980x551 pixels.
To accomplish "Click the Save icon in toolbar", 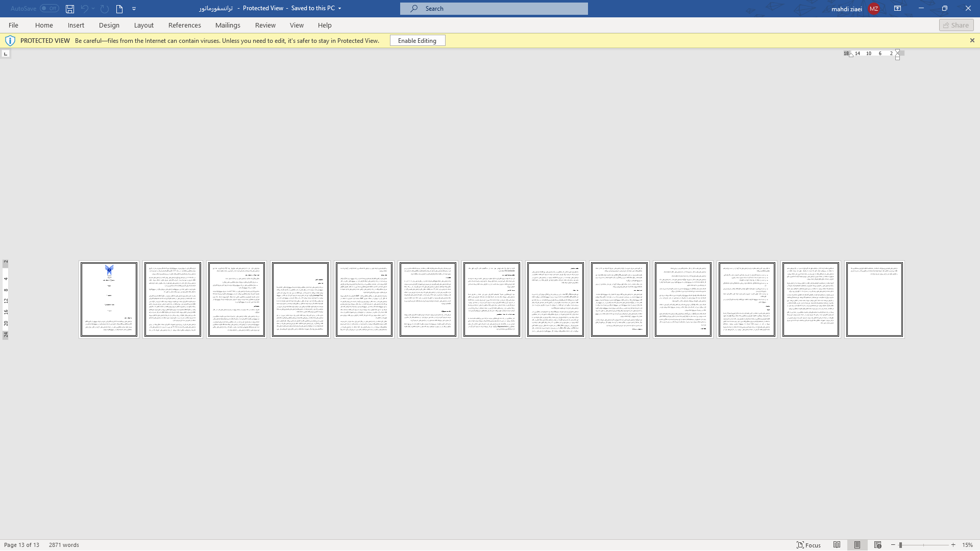I will (x=69, y=9).
